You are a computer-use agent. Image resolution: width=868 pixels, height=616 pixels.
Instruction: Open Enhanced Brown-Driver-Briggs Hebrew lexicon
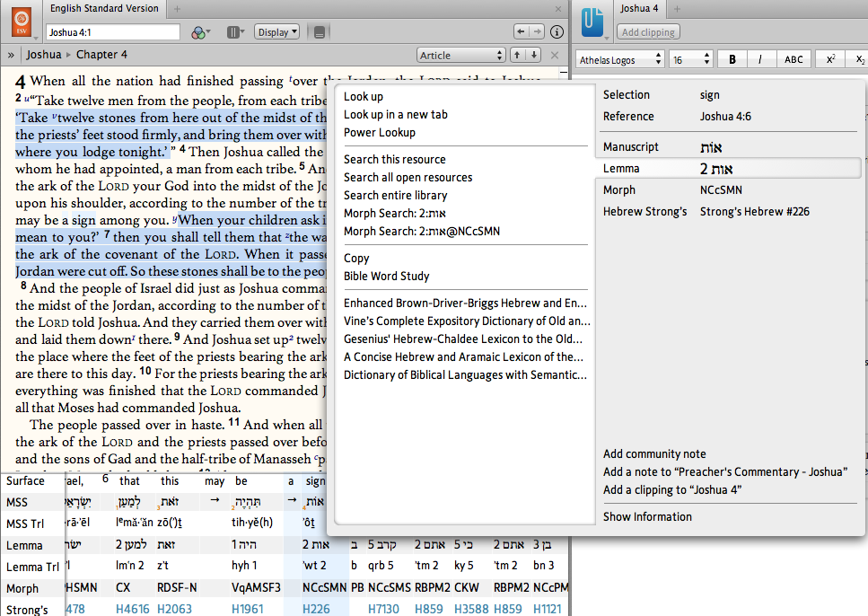[465, 303]
